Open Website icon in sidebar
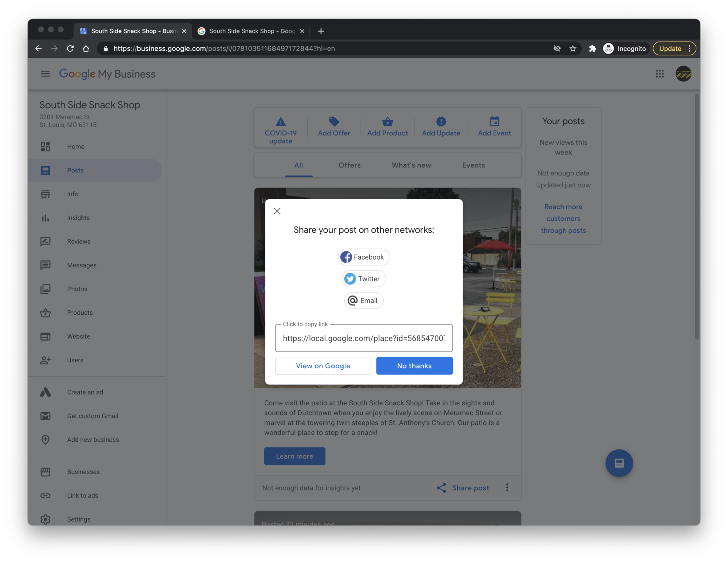This screenshot has height=562, width=728. point(45,337)
